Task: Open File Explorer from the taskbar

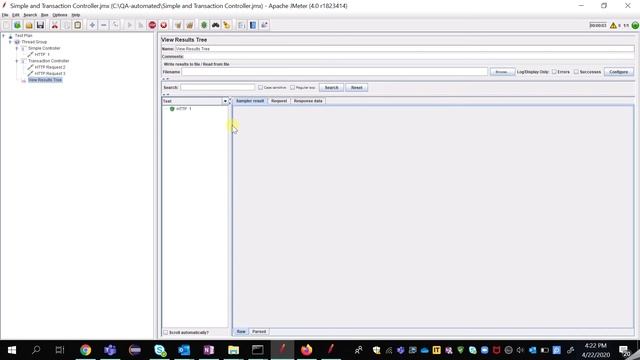Action: (233, 350)
